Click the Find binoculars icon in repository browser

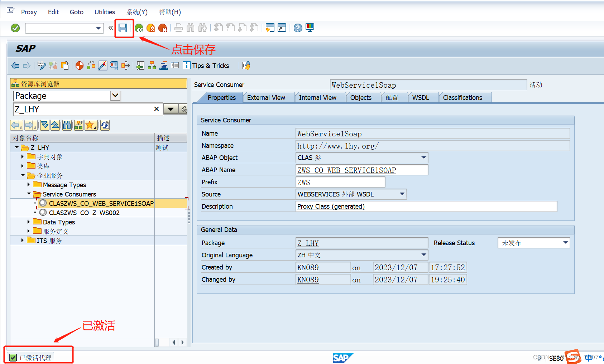[67, 125]
